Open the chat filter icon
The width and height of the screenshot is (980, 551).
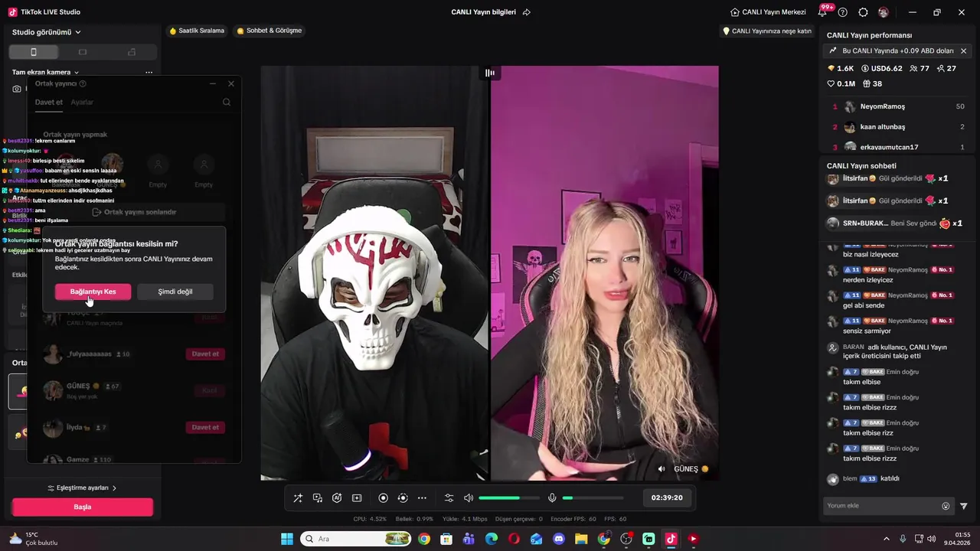pyautogui.click(x=963, y=506)
